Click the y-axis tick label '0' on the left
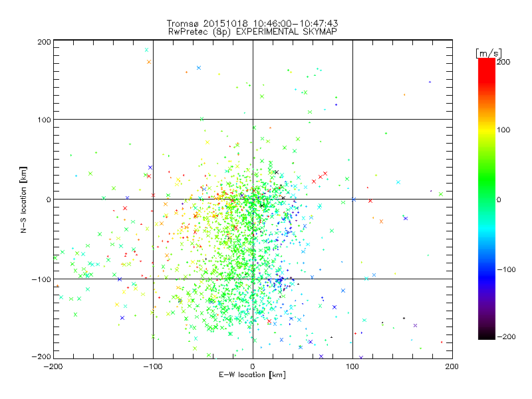 [x=49, y=199]
